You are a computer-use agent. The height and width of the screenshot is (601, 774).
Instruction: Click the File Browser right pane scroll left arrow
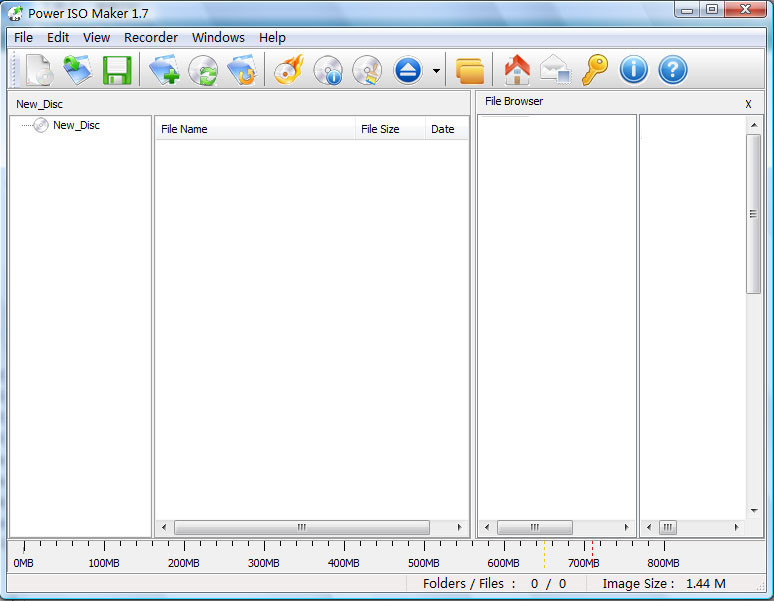coord(649,527)
